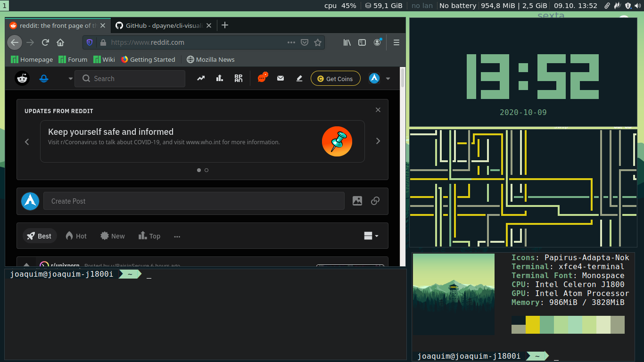Open Firefox account icon

click(378, 42)
